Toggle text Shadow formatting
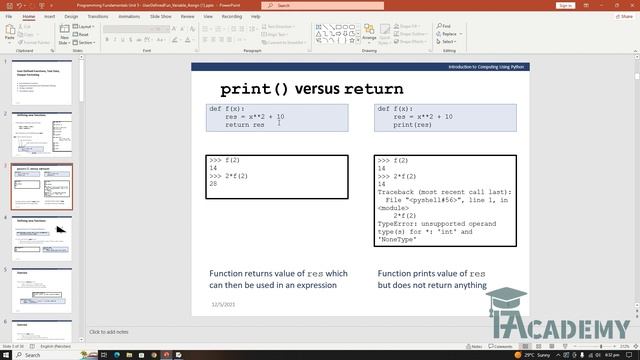Viewport: 640px width, 360px height. (x=131, y=40)
